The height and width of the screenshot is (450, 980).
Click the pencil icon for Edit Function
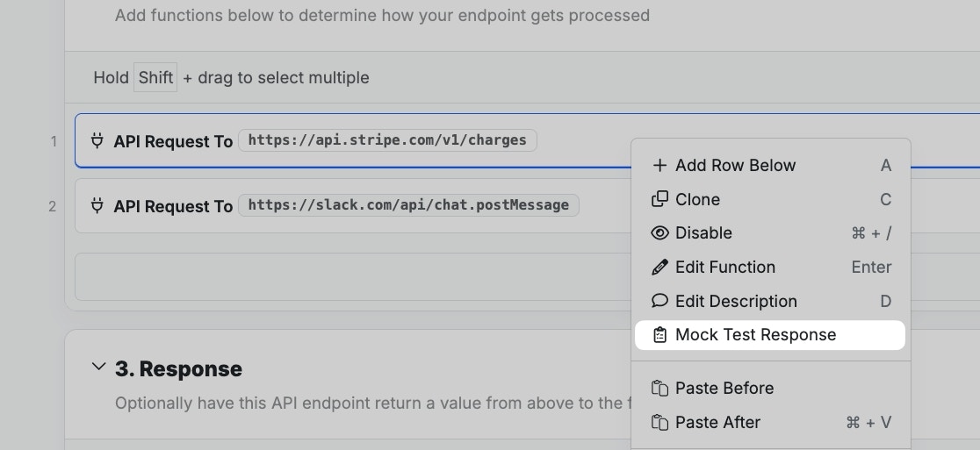659,267
